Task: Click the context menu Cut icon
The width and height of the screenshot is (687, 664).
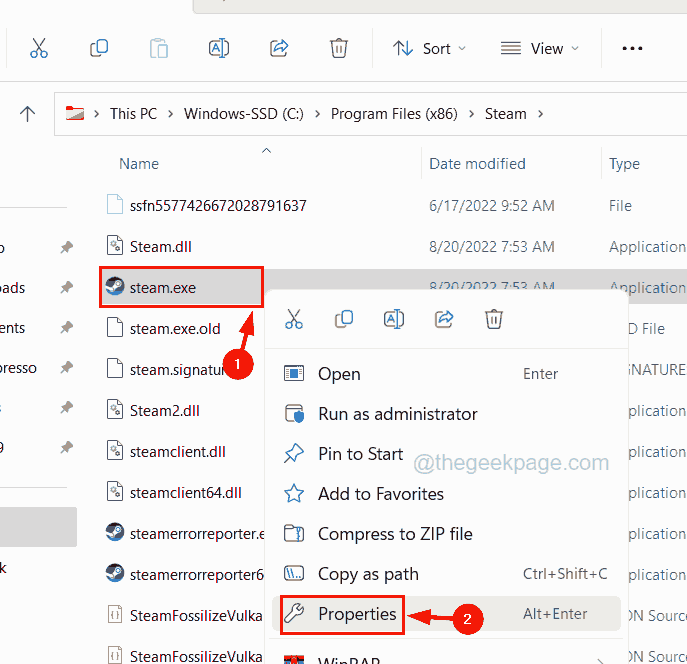Action: point(294,319)
